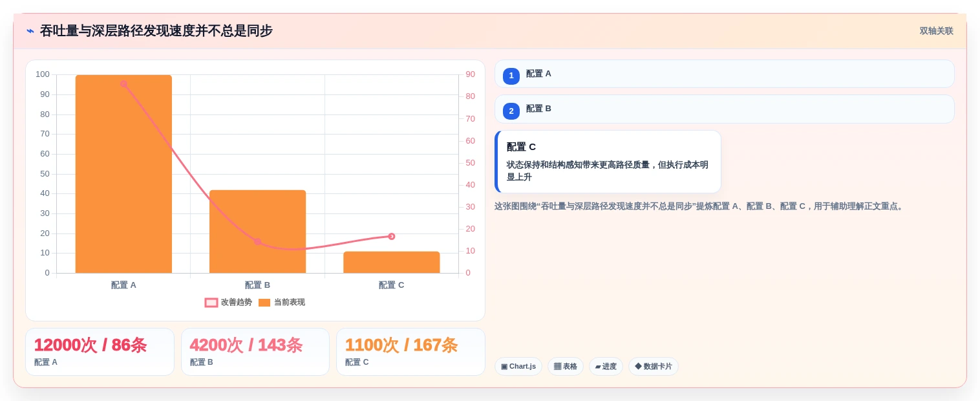Click the 配置 C label under 1100次 card
Viewport: 980px width, 401px height.
(x=357, y=362)
